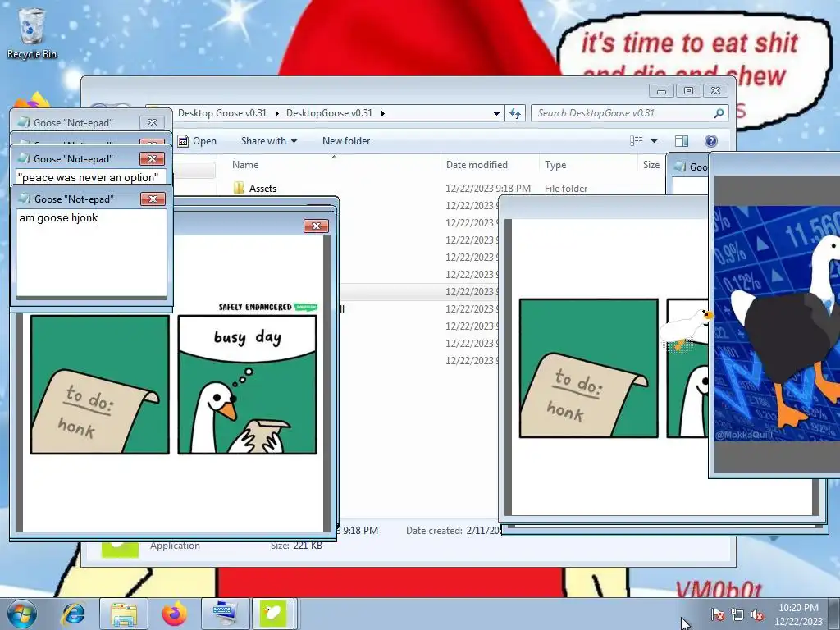Expand the arrow after DesktopGoose v0.31 breadcrumb
The image size is (840, 630).
(382, 113)
